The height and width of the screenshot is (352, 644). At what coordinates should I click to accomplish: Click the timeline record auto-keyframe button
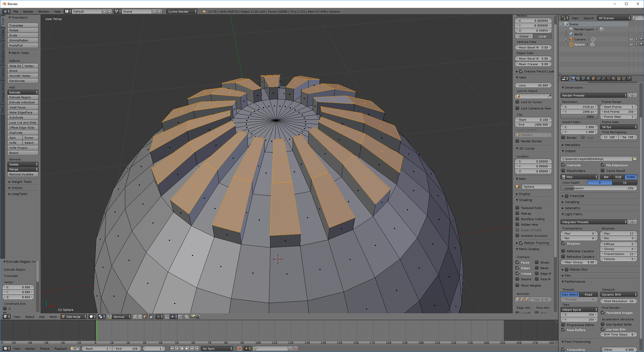(240, 348)
